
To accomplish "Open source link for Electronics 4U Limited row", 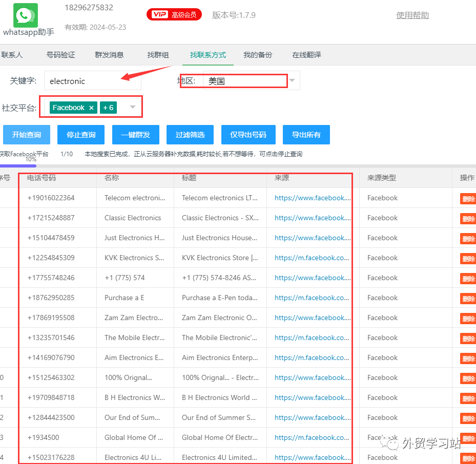I will click(x=313, y=458).
